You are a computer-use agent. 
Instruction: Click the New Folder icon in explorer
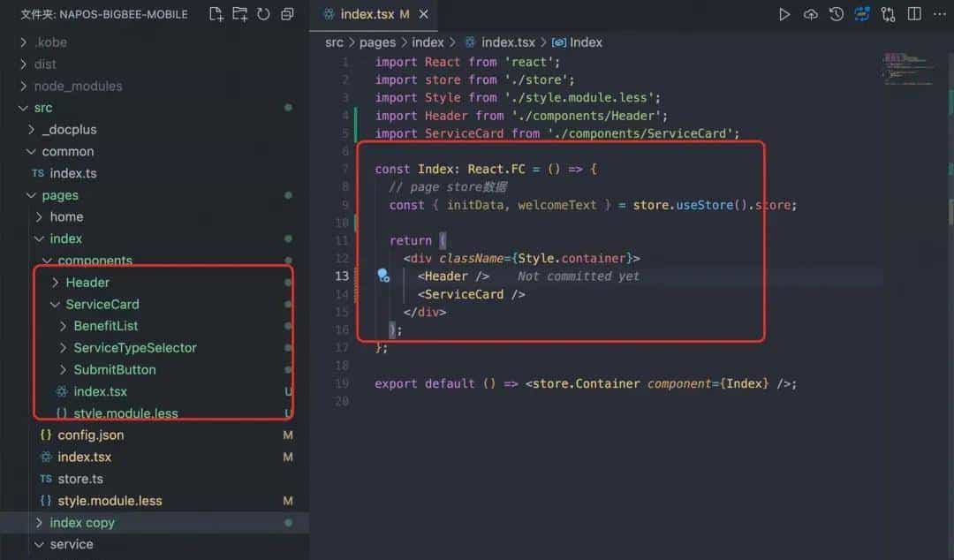tap(239, 14)
